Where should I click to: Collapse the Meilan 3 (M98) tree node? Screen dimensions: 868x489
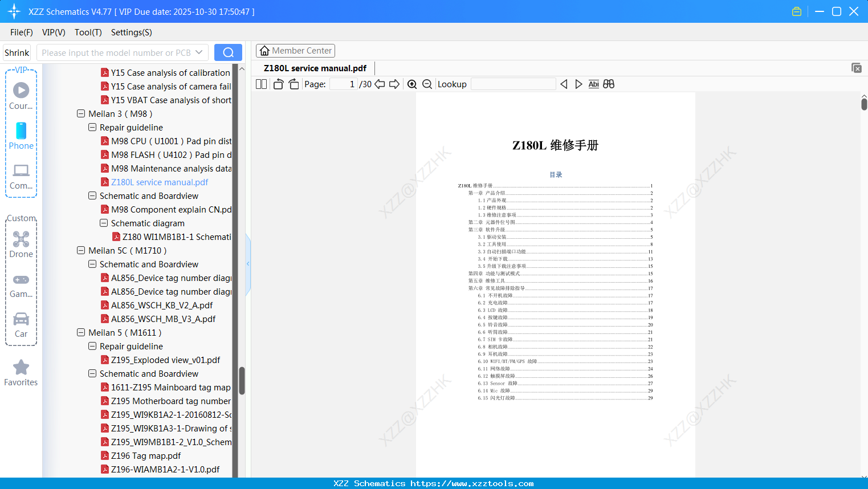(x=81, y=113)
